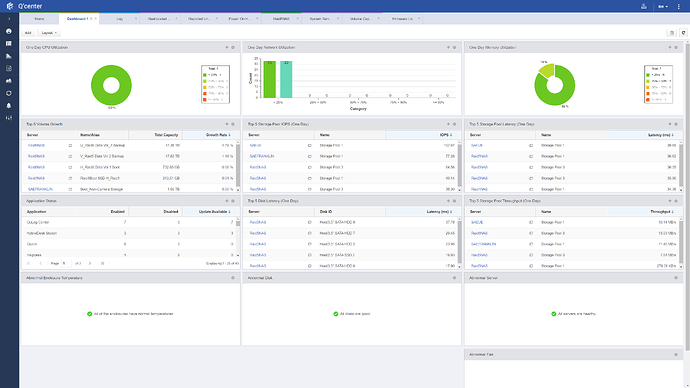Open the Firmware Lib tab
The height and width of the screenshot is (388, 690).
[x=402, y=19]
